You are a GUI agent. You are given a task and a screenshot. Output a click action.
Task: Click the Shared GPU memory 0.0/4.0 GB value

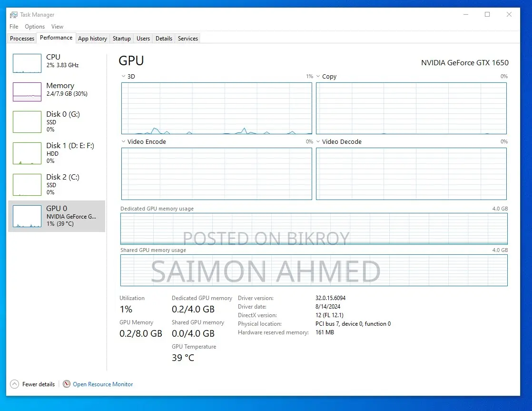[x=193, y=333]
